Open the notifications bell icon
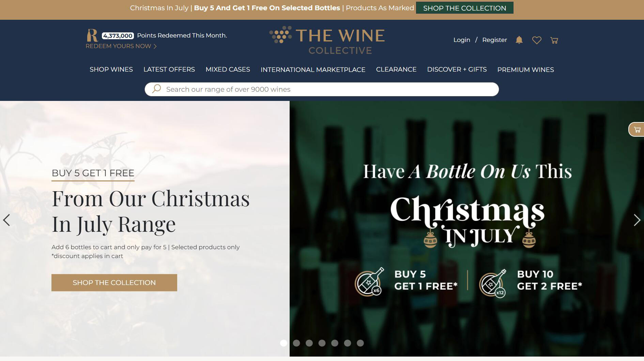644x361 pixels. click(519, 40)
